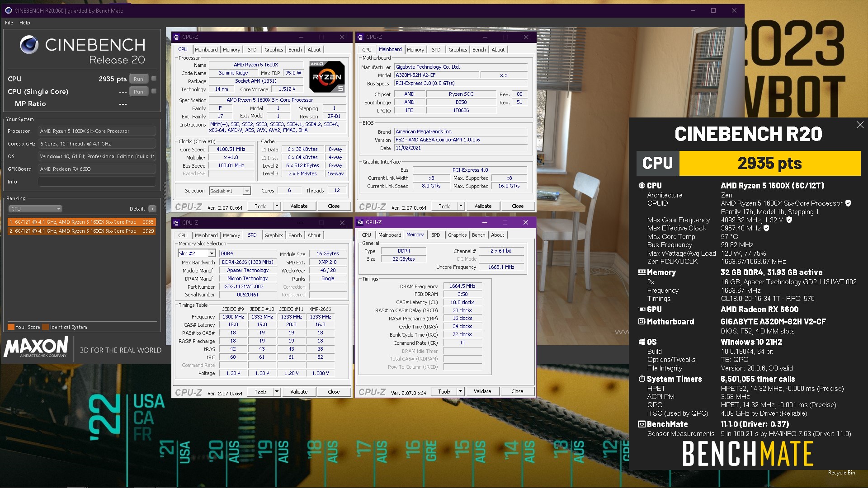Click the Details arrow icon in the Ranking panel

pos(152,209)
